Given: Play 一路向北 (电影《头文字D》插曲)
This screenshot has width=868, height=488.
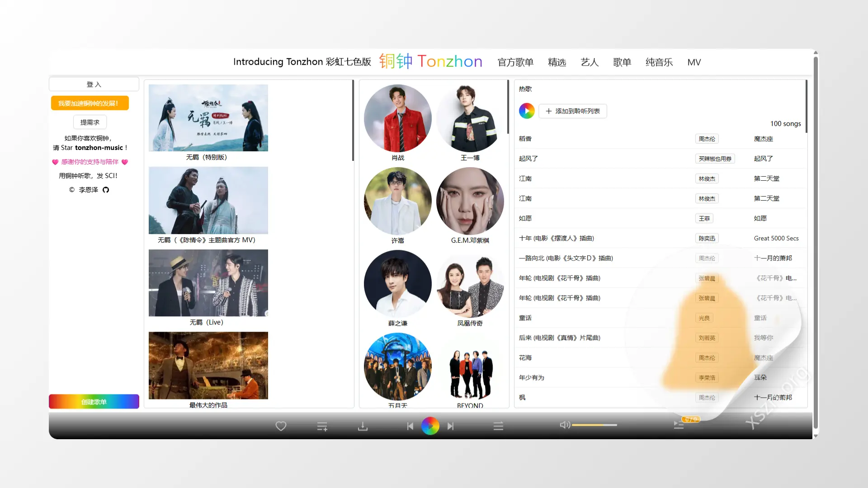Looking at the screenshot, I should [x=566, y=258].
